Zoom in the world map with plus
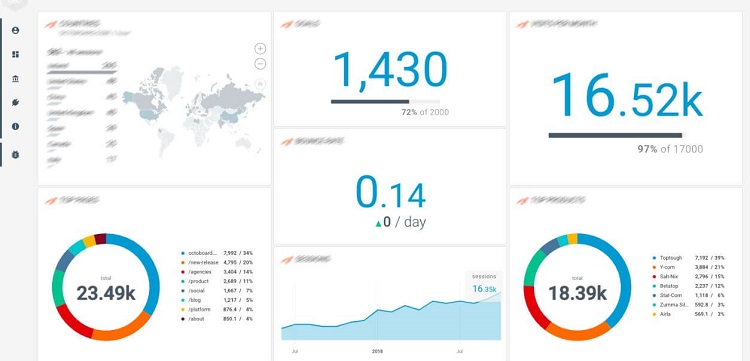This screenshot has width=750, height=361. click(260, 48)
